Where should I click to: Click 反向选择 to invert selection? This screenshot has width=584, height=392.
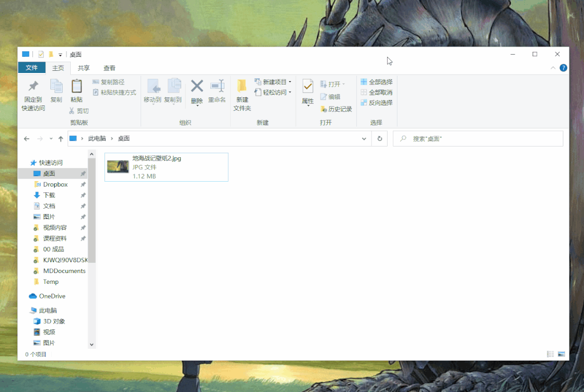[376, 103]
